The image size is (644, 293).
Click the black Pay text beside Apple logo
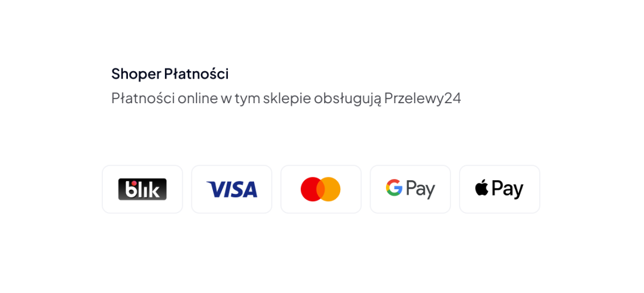pos(508,190)
